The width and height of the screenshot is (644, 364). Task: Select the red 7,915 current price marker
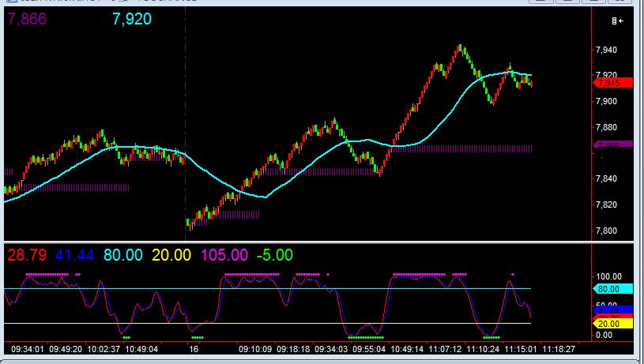(x=613, y=84)
